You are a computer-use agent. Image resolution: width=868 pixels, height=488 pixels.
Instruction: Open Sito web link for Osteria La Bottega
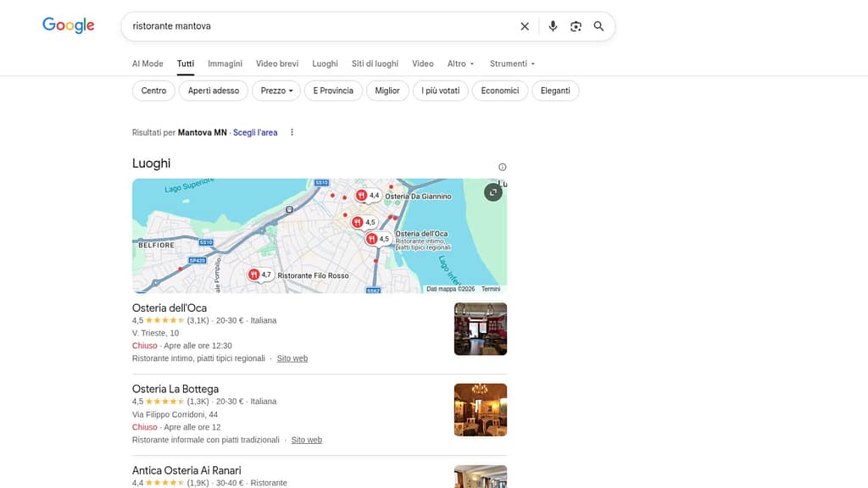pos(307,440)
